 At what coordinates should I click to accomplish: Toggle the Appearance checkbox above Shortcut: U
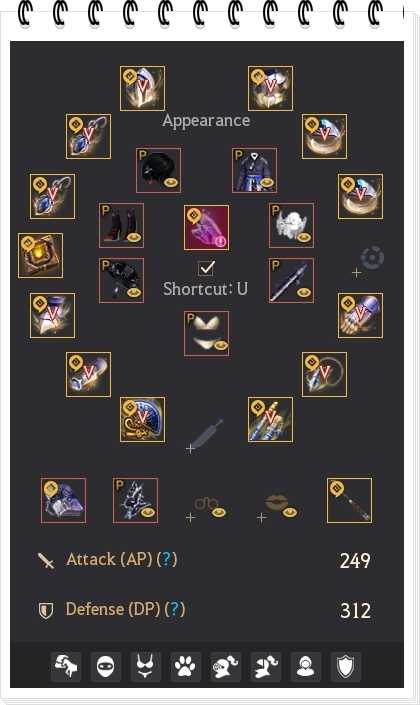coord(206,268)
